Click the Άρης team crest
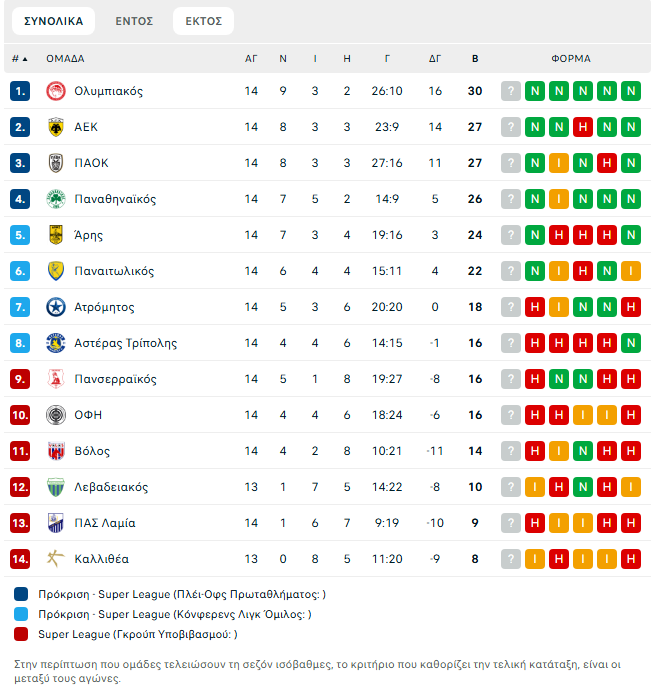 click(x=56, y=235)
